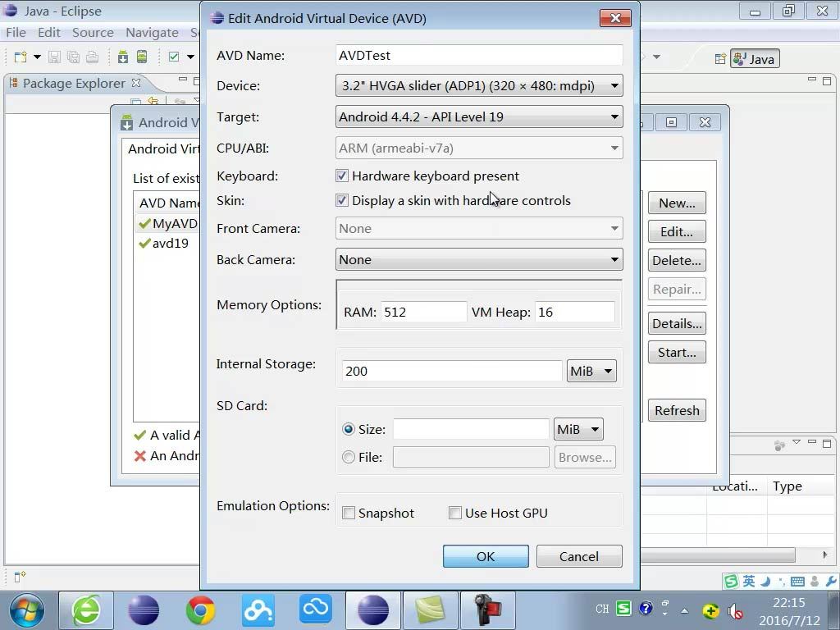
Task: Open the Windows Start menu orb
Action: pyautogui.click(x=27, y=610)
